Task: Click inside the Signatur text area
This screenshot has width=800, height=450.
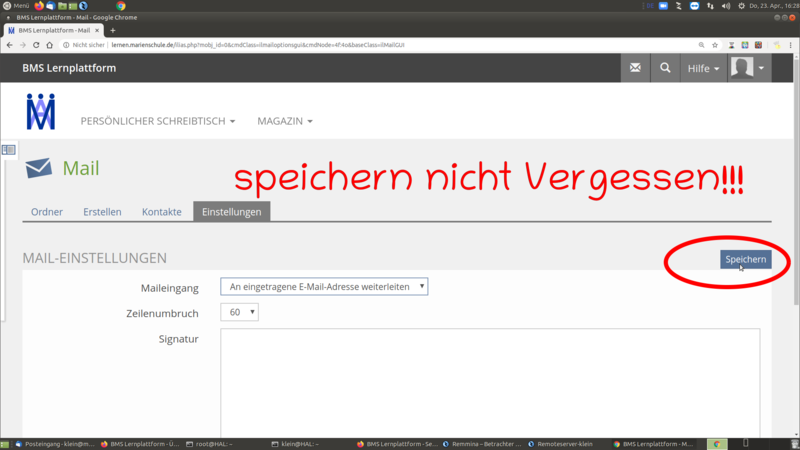Action: [490, 380]
